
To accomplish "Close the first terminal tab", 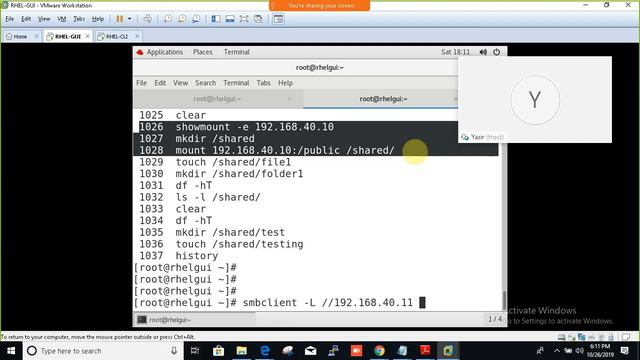I will 289,99.
